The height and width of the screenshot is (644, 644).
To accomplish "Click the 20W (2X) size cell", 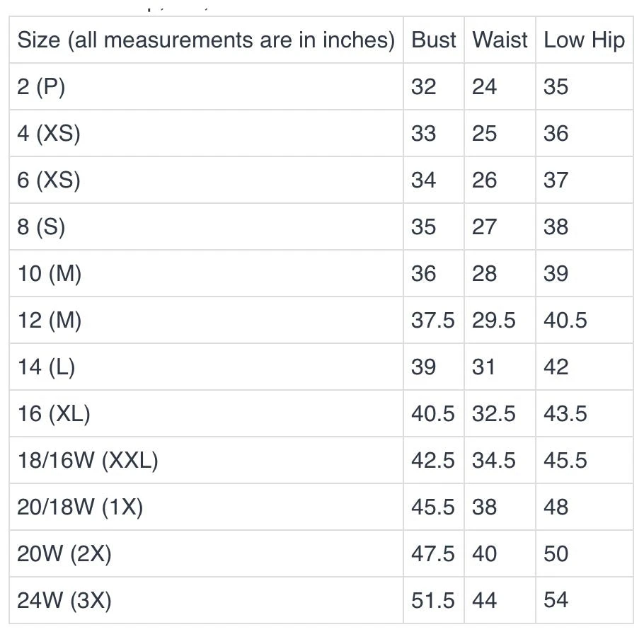I will [64, 554].
